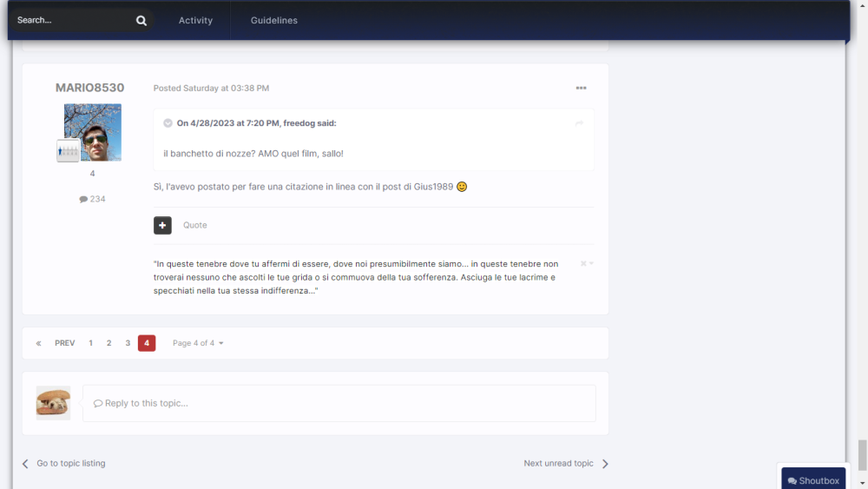
Task: Click the plus multiquote button
Action: tap(162, 225)
